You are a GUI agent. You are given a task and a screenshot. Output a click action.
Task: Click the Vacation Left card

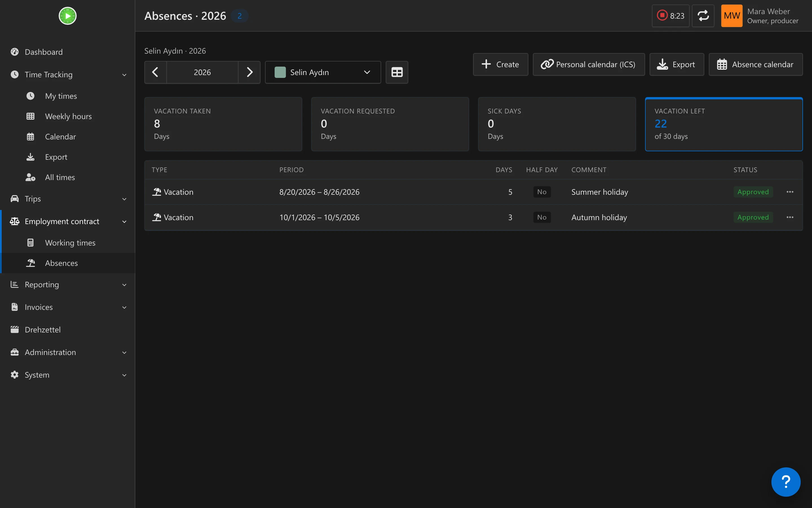(724, 124)
